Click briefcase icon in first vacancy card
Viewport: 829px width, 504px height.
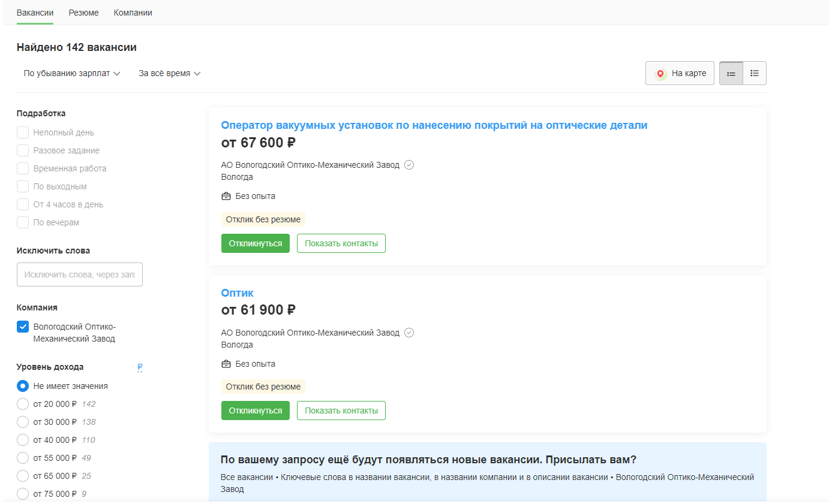point(226,196)
